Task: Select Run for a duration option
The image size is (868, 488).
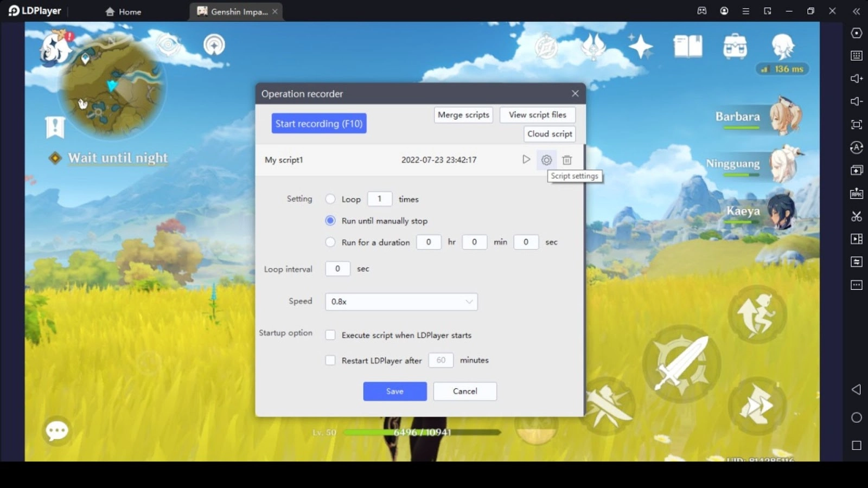Action: point(330,242)
